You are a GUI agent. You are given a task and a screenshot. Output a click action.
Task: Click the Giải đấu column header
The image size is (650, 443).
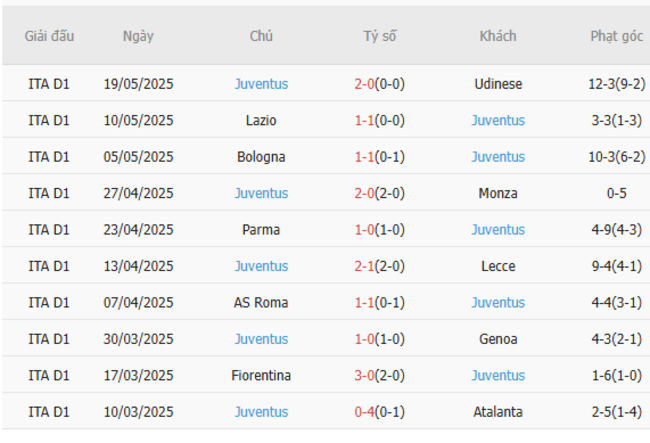[49, 36]
